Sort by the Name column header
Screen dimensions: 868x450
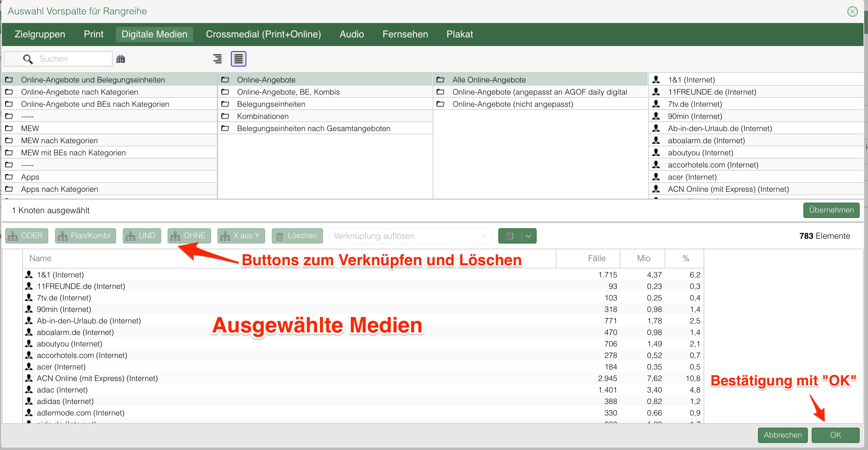coord(289,258)
